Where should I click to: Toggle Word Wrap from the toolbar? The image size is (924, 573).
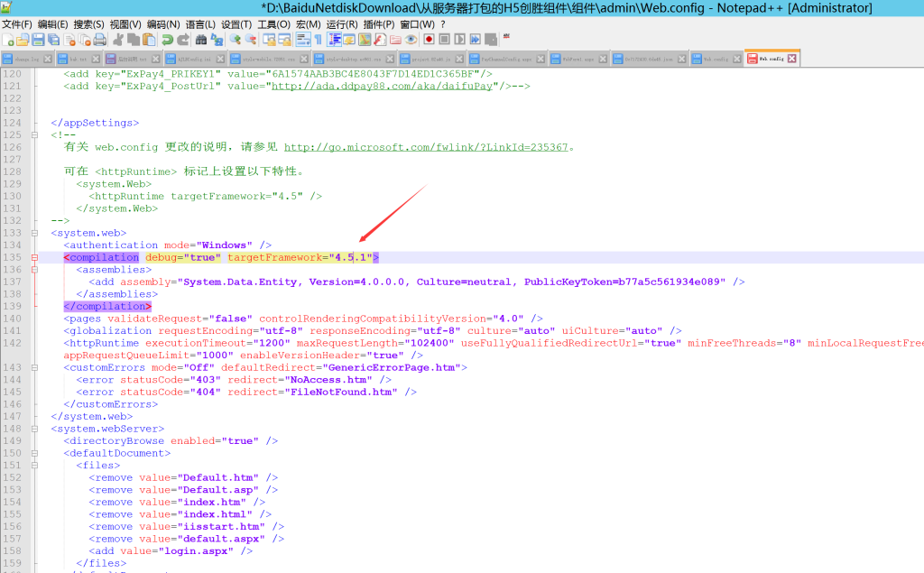coord(302,39)
